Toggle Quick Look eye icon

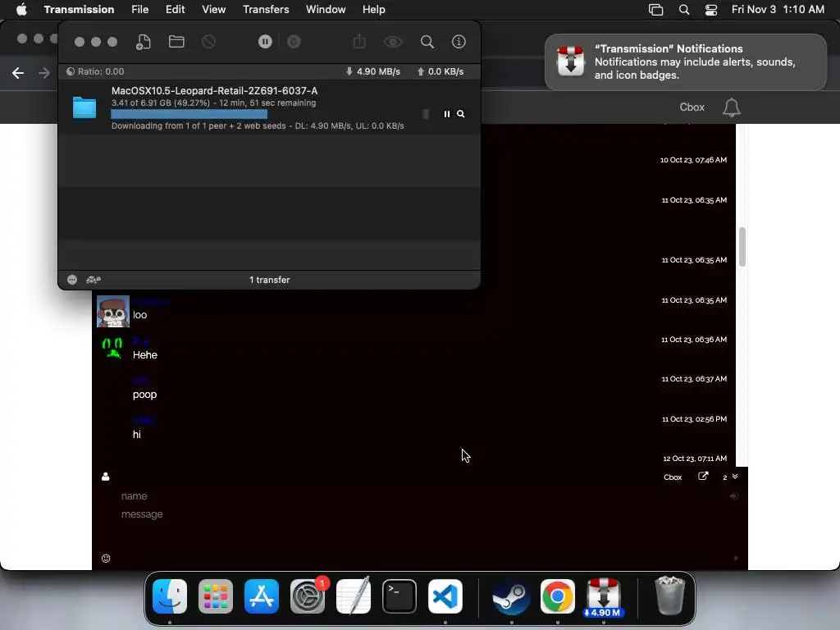click(393, 42)
